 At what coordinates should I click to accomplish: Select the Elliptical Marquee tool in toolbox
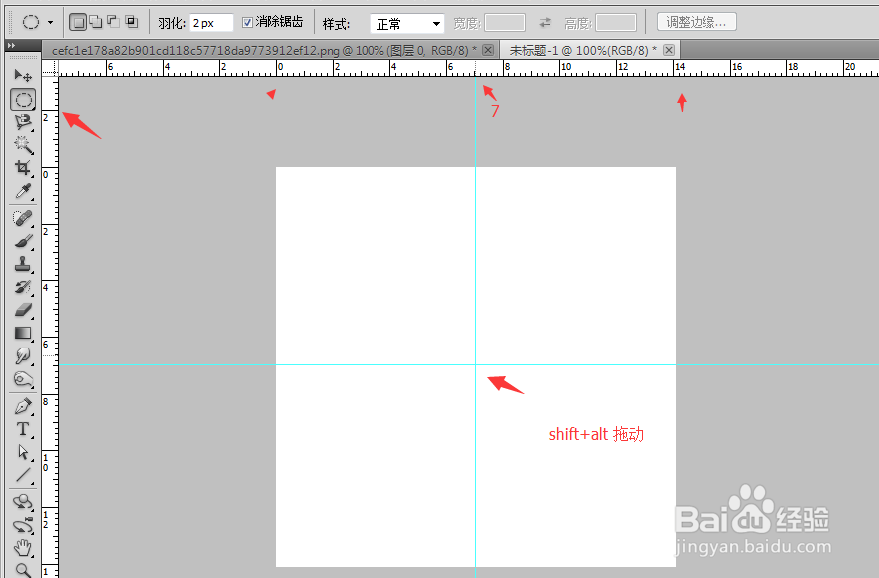[23, 100]
